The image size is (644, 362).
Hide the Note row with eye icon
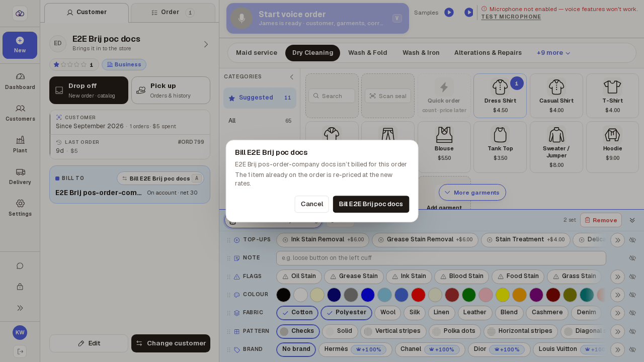[633, 258]
